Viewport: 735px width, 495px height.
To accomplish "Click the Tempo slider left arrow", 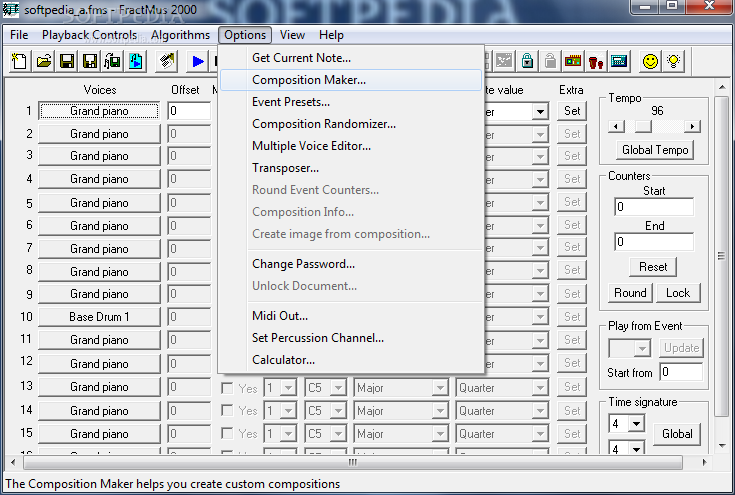I will coord(616,127).
